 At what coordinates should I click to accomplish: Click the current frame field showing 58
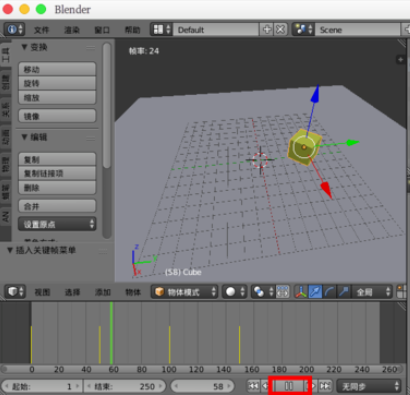(203, 386)
